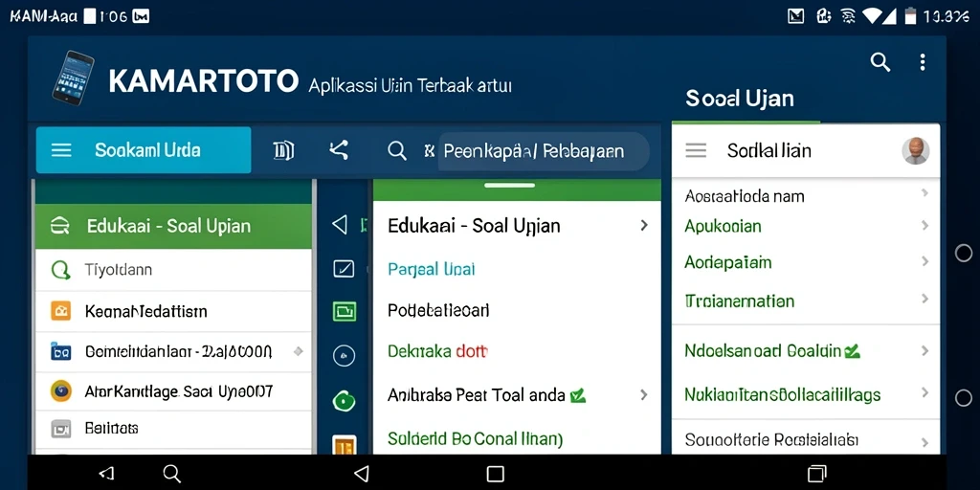Select the round radio button level with Nukiaoritans row
The width and height of the screenshot is (980, 490).
[x=964, y=397]
